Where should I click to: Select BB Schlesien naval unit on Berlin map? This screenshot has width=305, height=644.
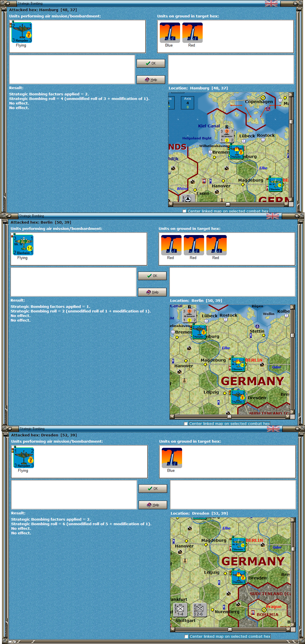[190, 316]
